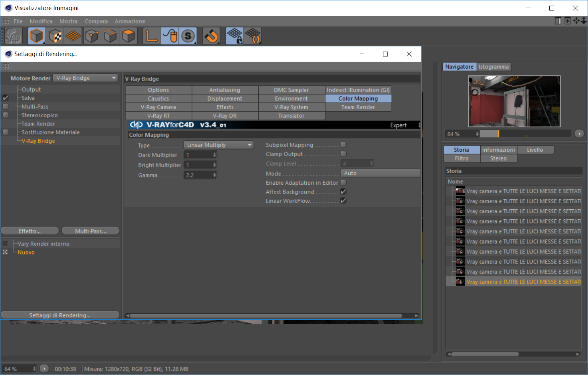Select Output in the render settings tree

click(31, 90)
